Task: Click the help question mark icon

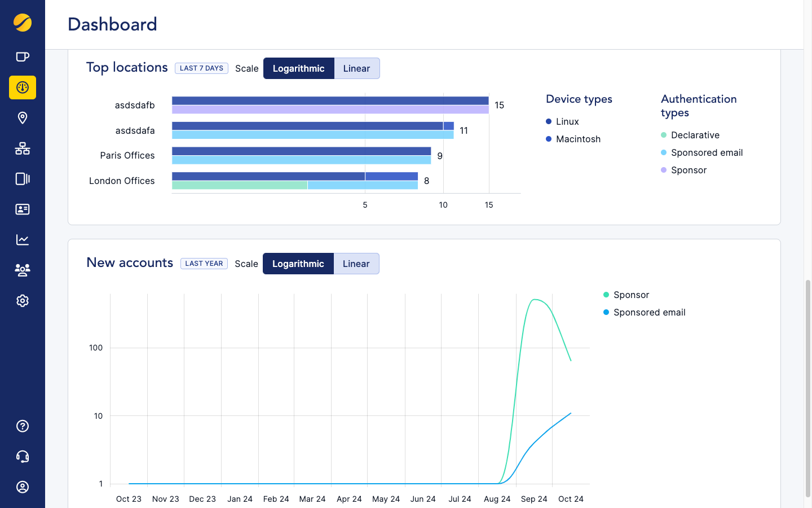Action: (23, 426)
